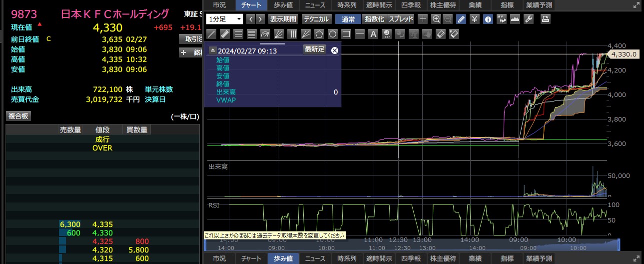Select the eraser tool

point(440,34)
